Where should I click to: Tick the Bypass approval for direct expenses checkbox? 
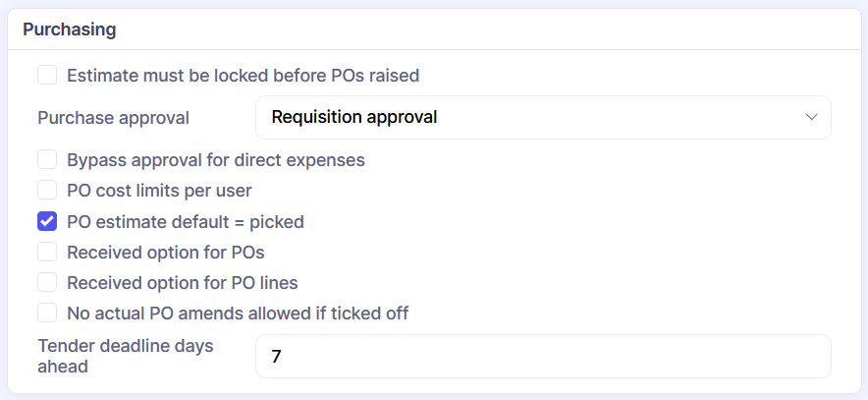pos(47,159)
